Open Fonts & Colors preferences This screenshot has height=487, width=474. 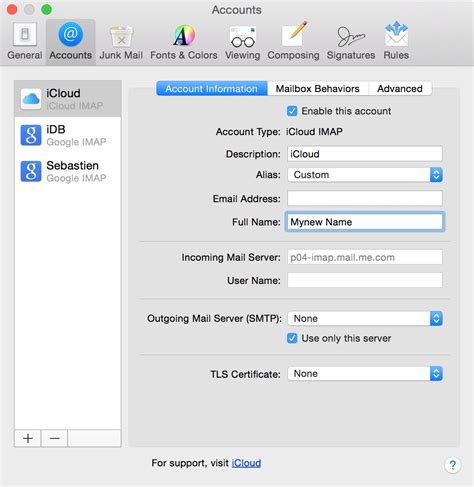(184, 42)
